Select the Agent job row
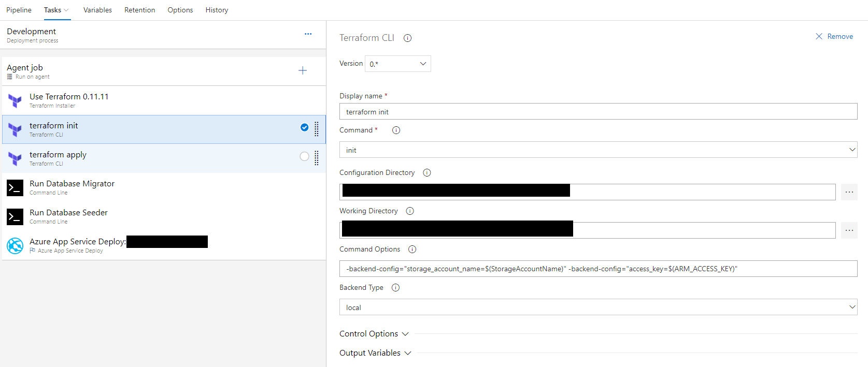The height and width of the screenshot is (367, 868). click(x=163, y=71)
